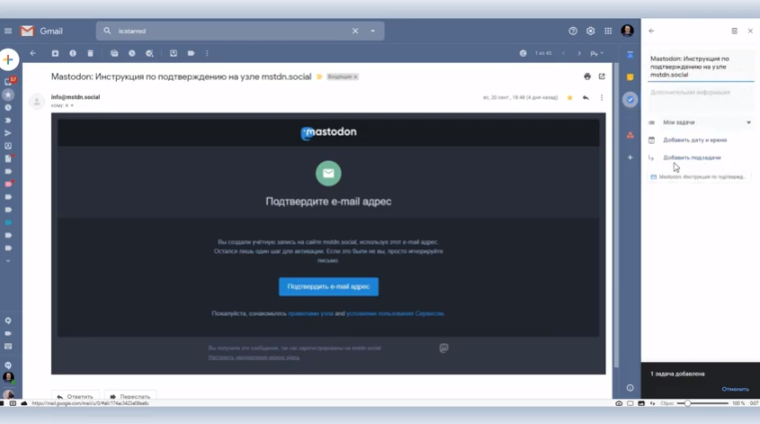The height and width of the screenshot is (424, 760).
Task: Toggle the star on this email
Action: tap(570, 98)
